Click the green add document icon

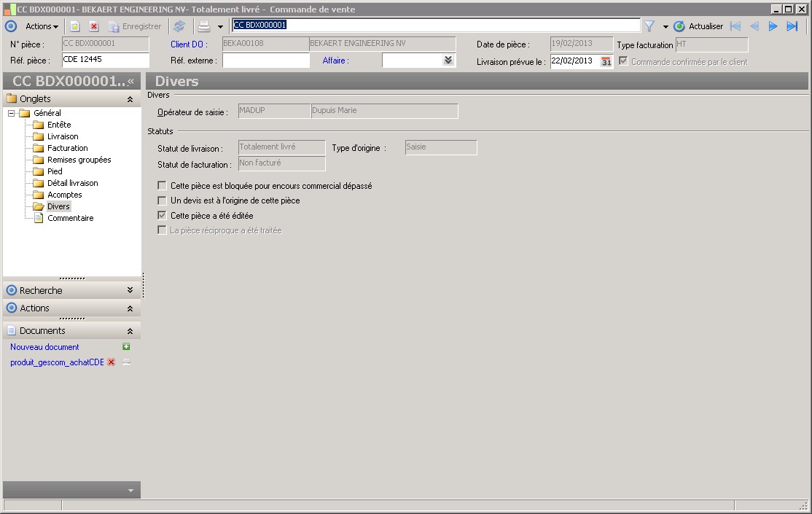point(126,346)
